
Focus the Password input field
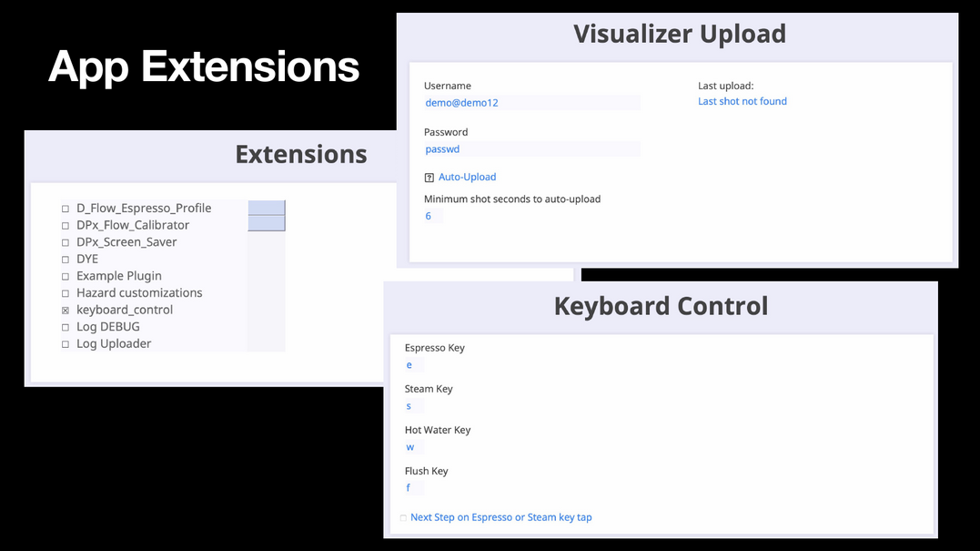pyautogui.click(x=532, y=148)
